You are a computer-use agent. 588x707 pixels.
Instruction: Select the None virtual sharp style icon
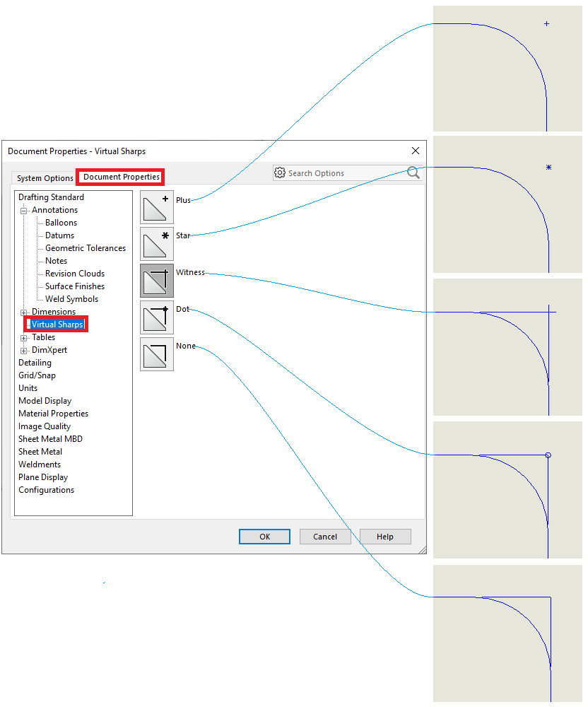click(156, 353)
